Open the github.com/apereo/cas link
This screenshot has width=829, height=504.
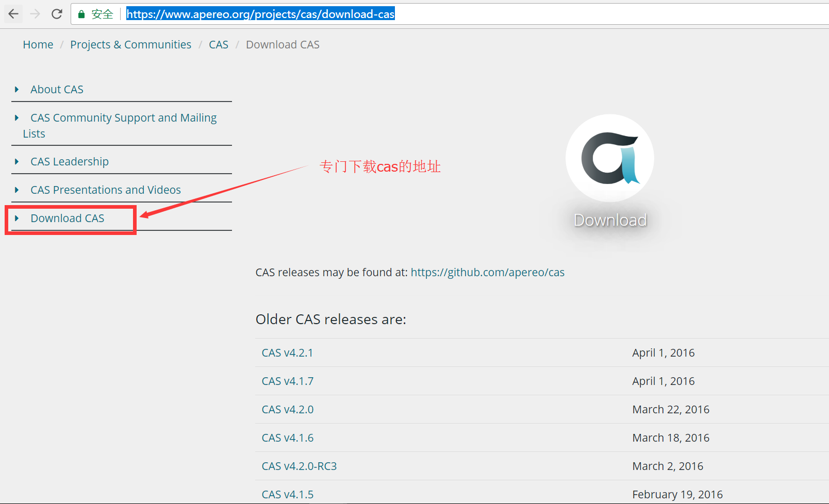point(488,273)
